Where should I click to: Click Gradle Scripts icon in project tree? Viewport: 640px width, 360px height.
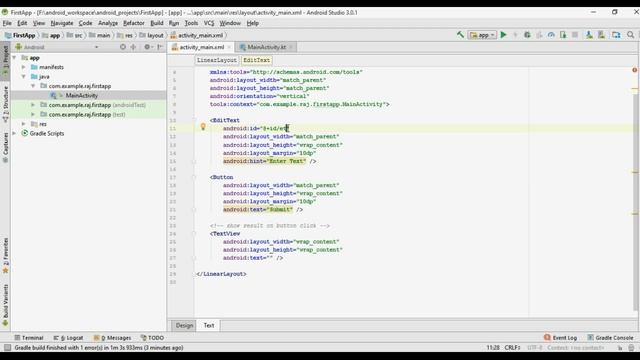[x=24, y=133]
